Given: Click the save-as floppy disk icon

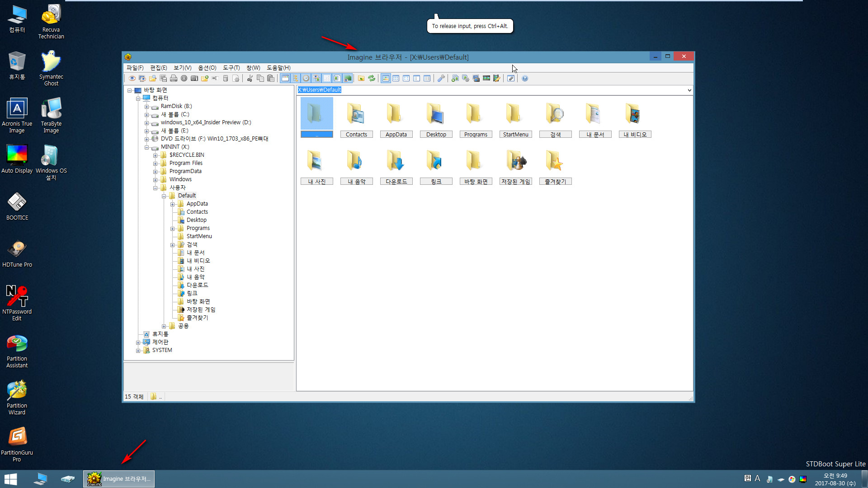Looking at the screenshot, I should 163,78.
